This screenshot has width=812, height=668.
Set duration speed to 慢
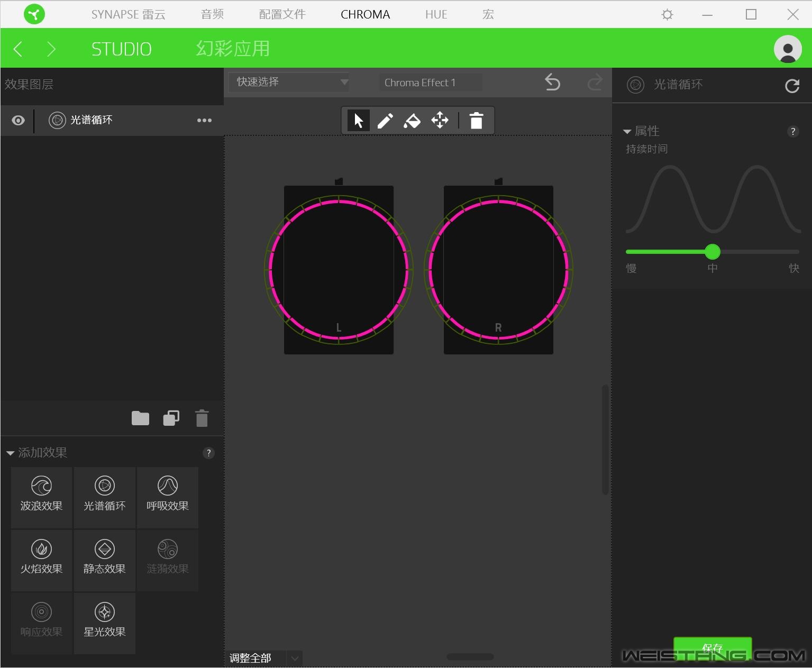tap(631, 268)
